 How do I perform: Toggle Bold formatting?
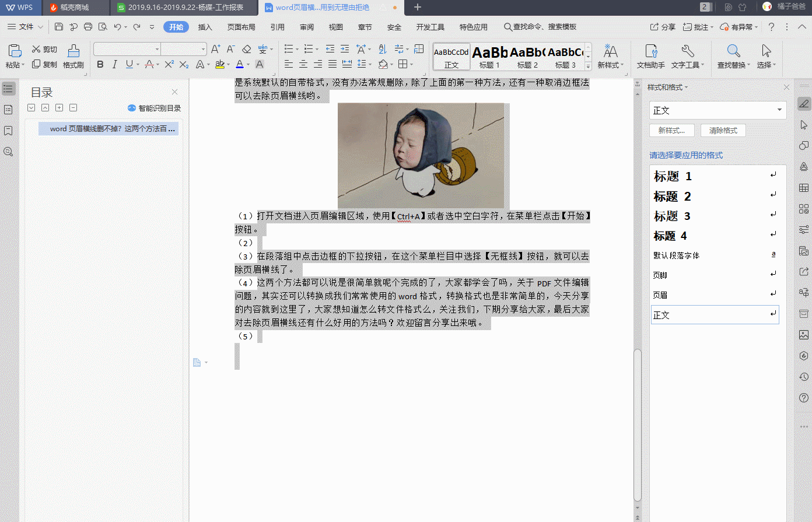point(100,64)
